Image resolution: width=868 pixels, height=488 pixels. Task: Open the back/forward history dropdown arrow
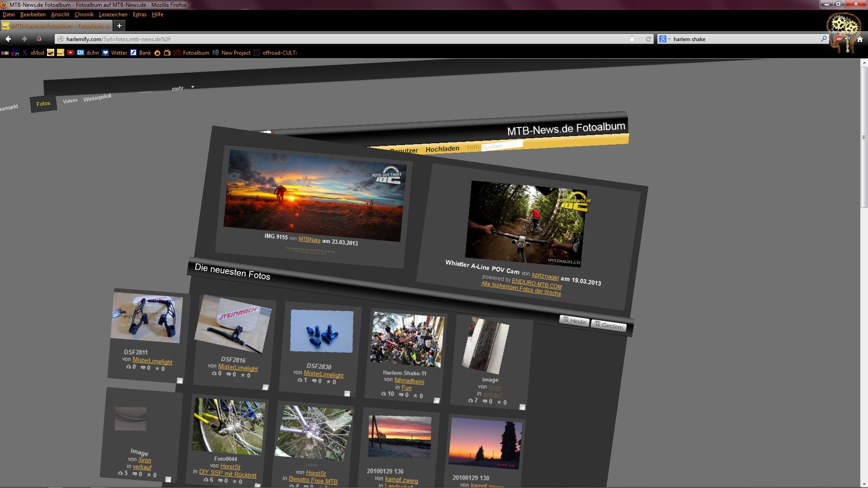[x=50, y=39]
